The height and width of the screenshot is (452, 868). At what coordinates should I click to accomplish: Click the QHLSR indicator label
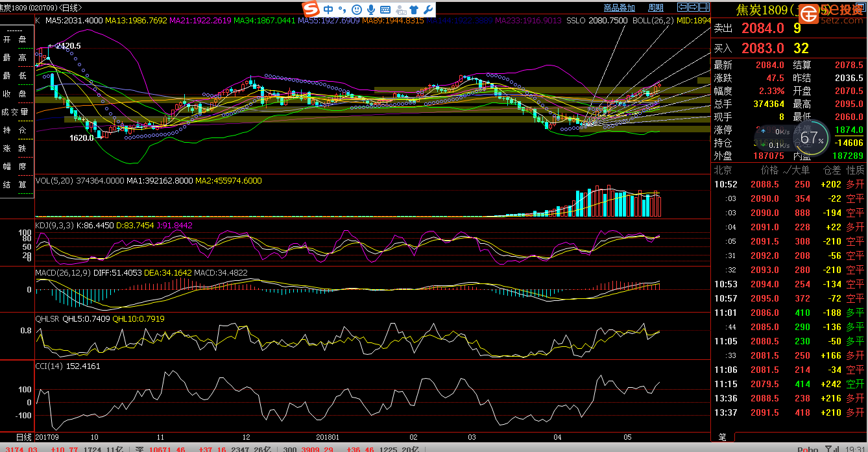48,318
